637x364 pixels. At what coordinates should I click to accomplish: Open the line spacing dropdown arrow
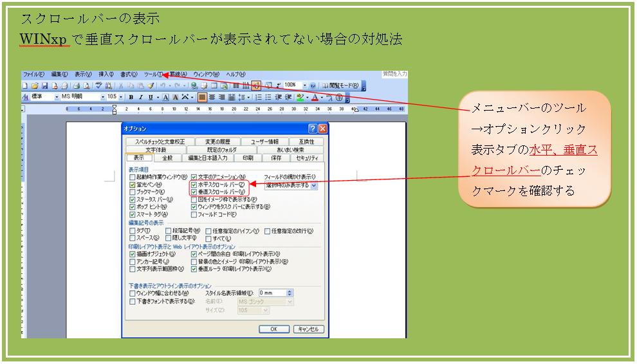pyautogui.click(x=248, y=97)
